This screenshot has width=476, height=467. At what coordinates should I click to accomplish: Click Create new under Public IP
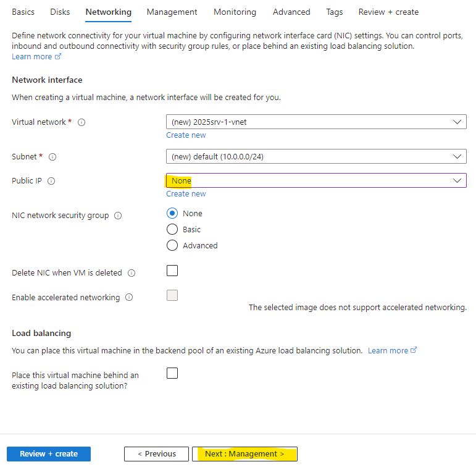[x=186, y=194]
